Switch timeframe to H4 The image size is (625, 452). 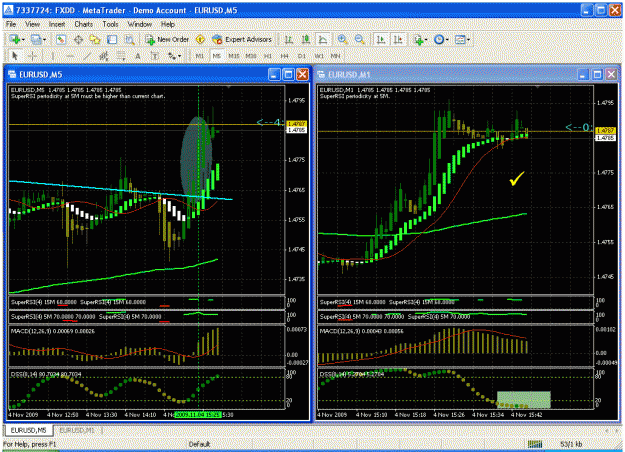click(284, 56)
